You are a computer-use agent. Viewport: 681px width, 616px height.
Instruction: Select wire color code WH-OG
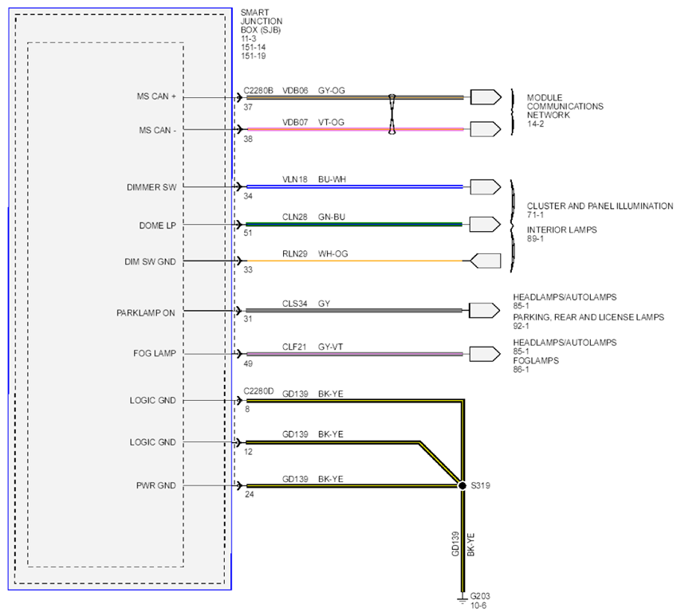pos(333,253)
